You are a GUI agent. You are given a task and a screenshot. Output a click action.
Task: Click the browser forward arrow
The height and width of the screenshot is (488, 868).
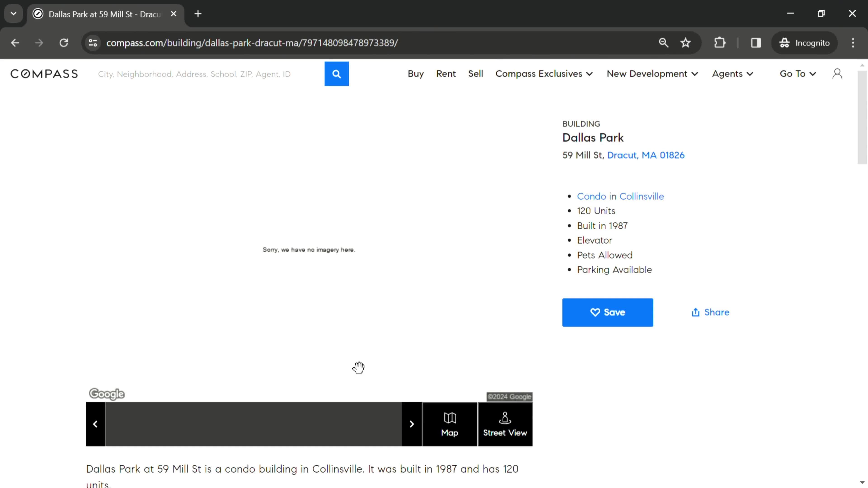coord(39,43)
